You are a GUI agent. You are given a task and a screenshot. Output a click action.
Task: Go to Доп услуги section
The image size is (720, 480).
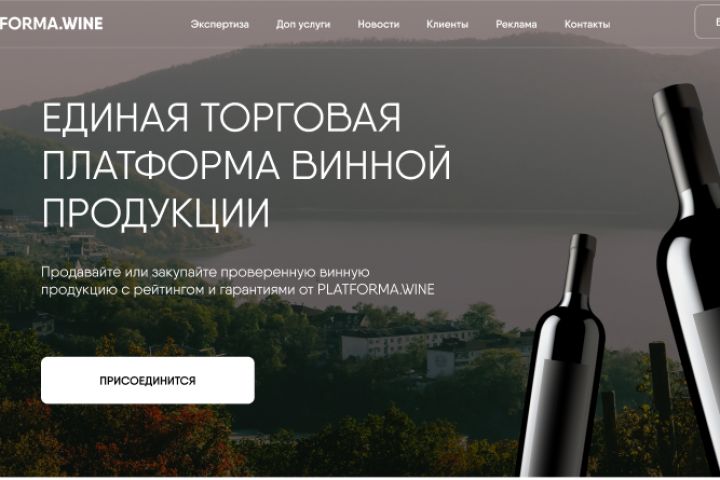(303, 24)
